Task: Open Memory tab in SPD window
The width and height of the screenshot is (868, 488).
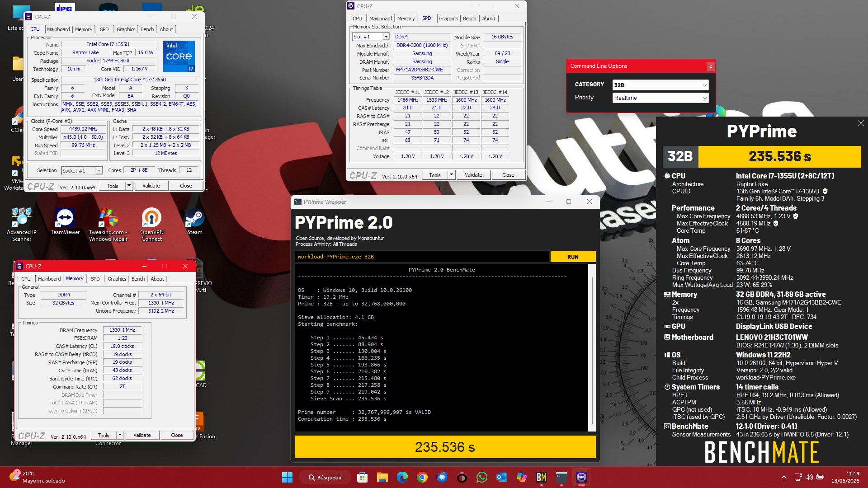Action: coord(406,19)
